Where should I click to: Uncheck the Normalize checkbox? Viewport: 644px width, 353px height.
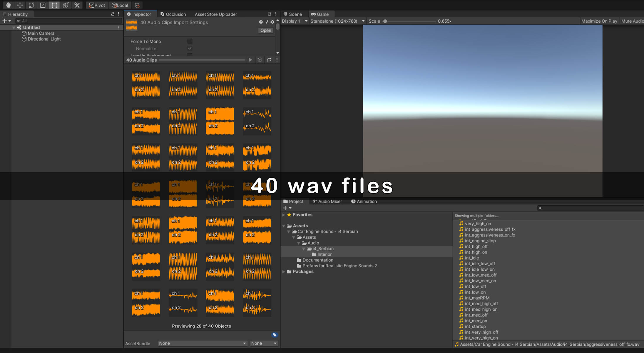pyautogui.click(x=190, y=48)
